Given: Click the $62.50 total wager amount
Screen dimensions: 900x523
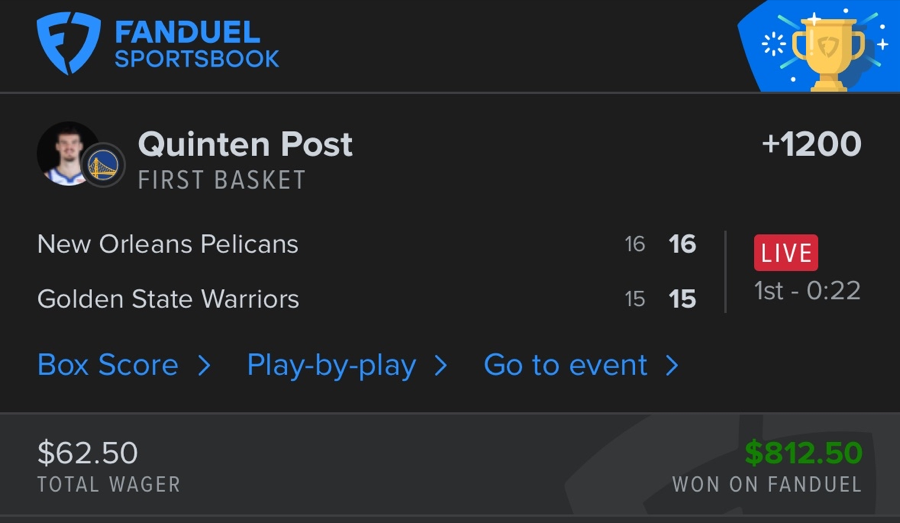Looking at the screenshot, I should [88, 453].
